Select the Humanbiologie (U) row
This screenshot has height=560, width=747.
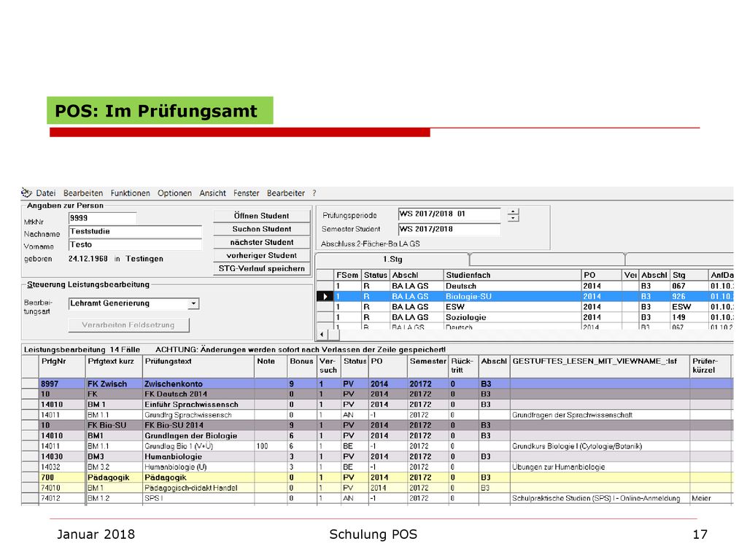pyautogui.click(x=376, y=467)
